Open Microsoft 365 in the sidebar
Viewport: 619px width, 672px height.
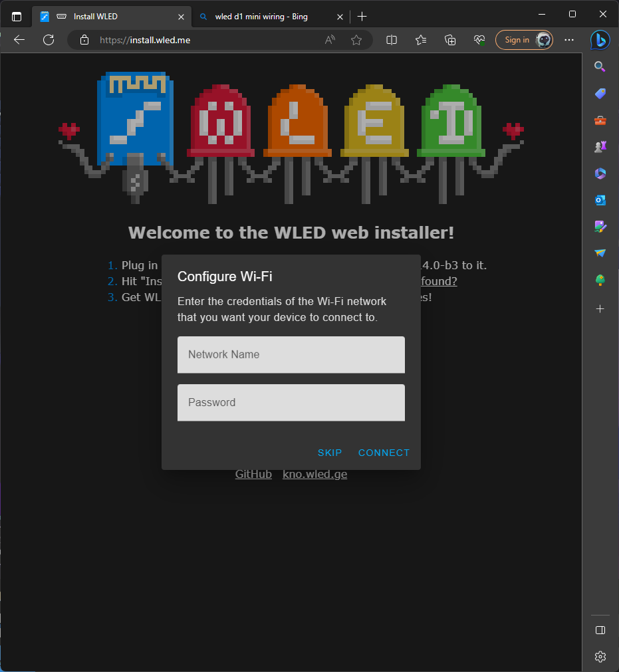tap(600, 173)
